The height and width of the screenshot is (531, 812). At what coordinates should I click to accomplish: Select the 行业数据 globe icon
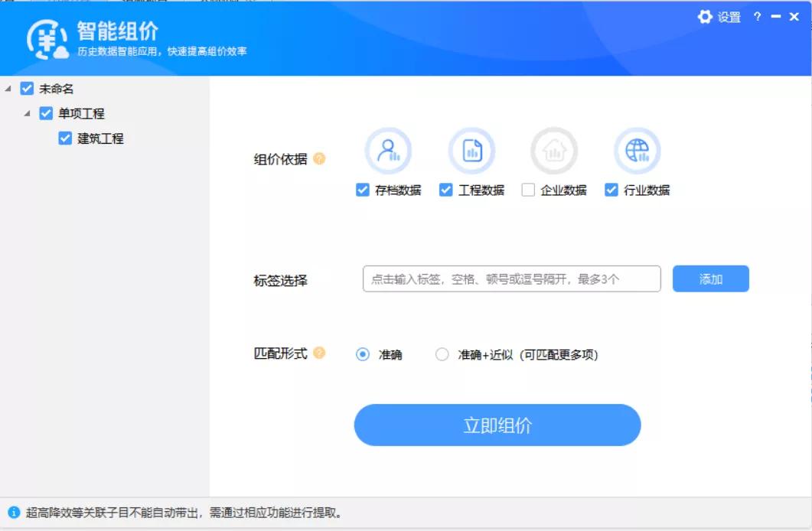pyautogui.click(x=637, y=150)
